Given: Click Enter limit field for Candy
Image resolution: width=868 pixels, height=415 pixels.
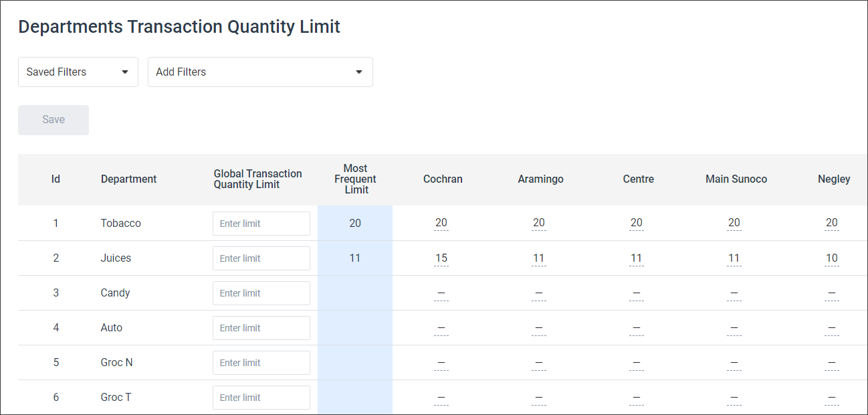Looking at the screenshot, I should (261, 293).
